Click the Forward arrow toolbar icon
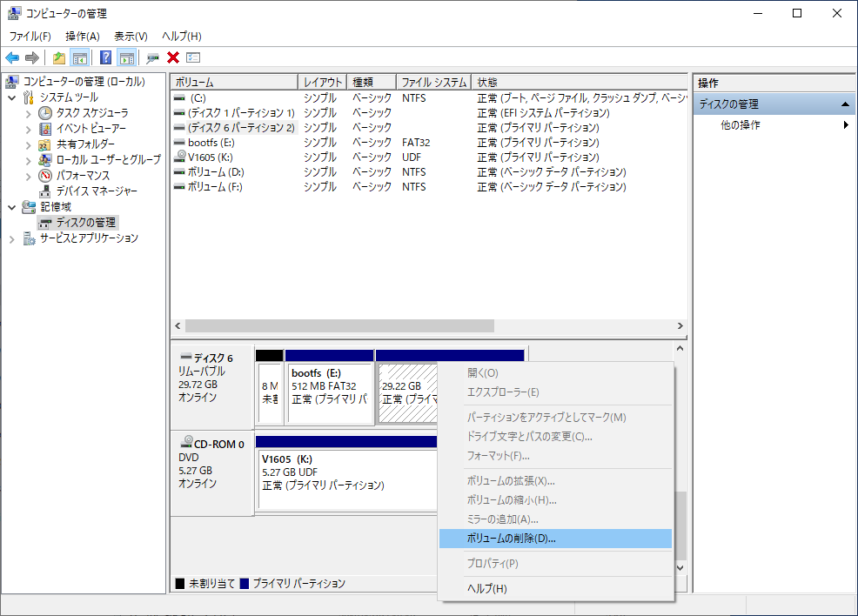 (x=32, y=57)
